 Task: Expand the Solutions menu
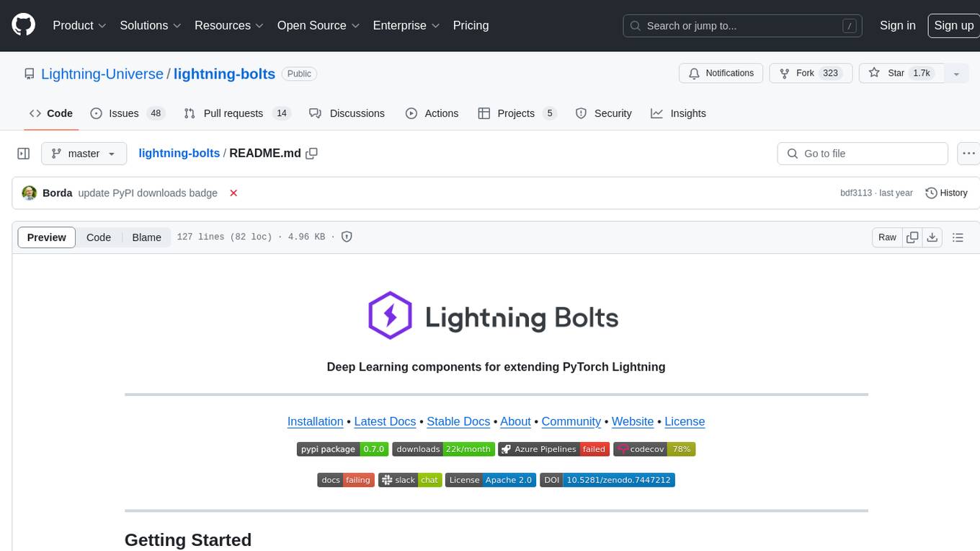[151, 25]
